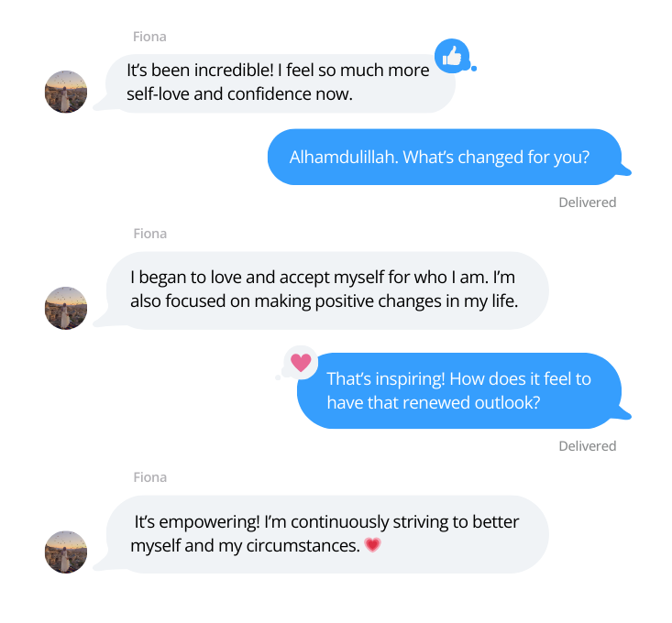Open Fiona's avatar beside "It's empowering" message
672x623 pixels.
[66, 552]
